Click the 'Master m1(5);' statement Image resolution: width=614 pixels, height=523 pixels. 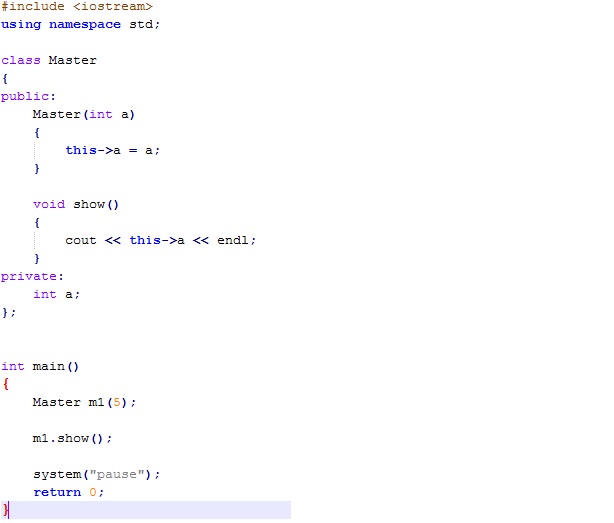pos(84,402)
